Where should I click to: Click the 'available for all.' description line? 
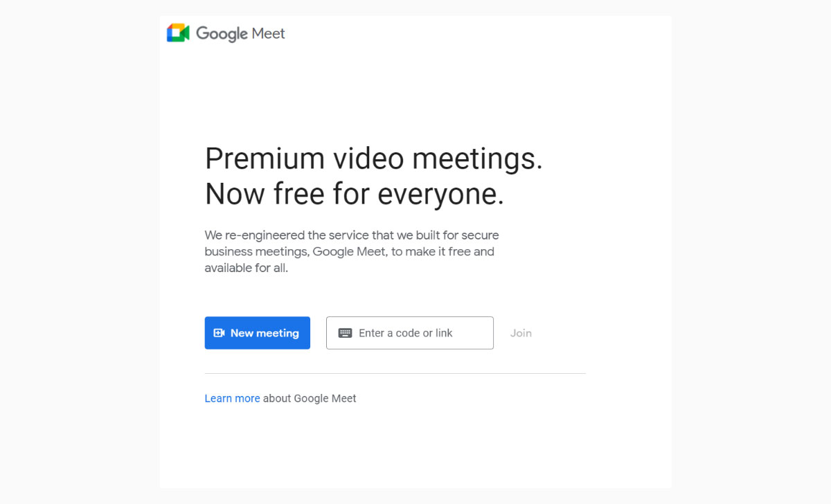tap(247, 268)
